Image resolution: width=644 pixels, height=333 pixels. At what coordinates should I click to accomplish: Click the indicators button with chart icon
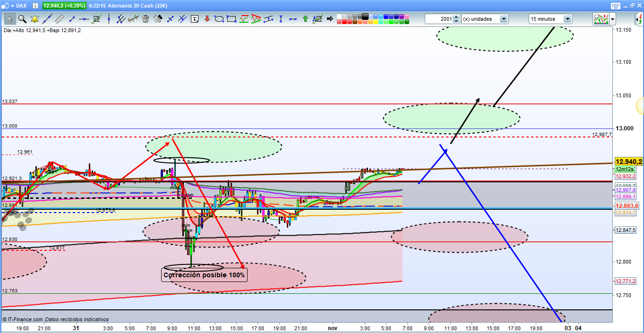point(601,19)
